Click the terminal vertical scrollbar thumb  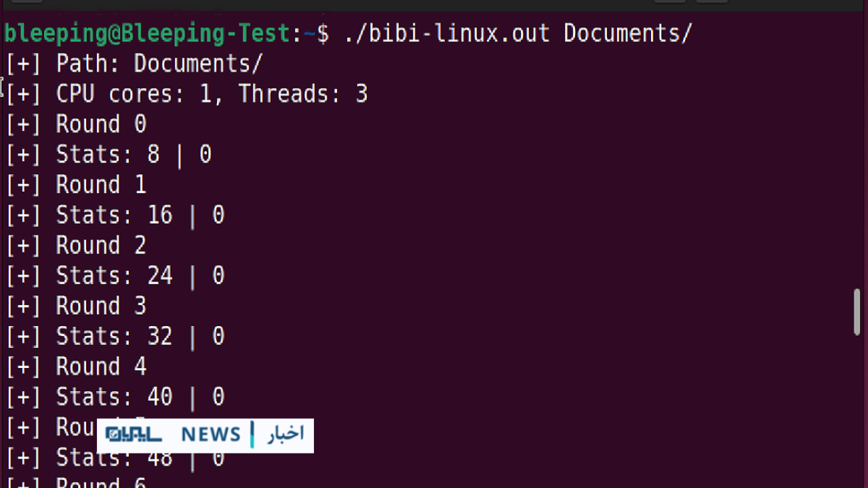pyautogui.click(x=857, y=312)
